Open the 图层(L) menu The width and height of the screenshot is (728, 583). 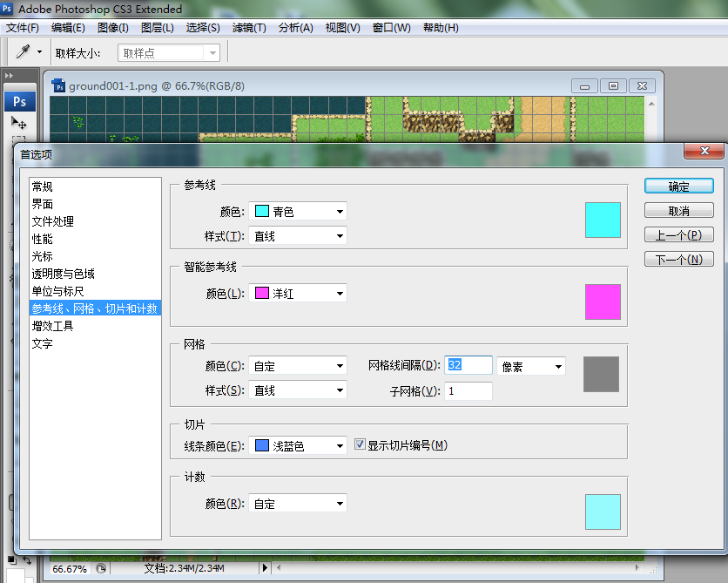point(158,28)
